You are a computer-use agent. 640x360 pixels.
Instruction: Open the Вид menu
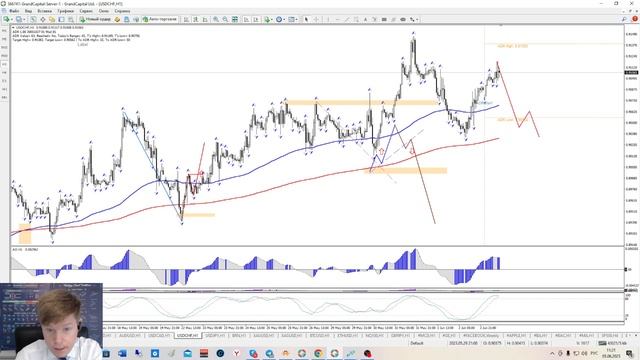[x=28, y=11]
